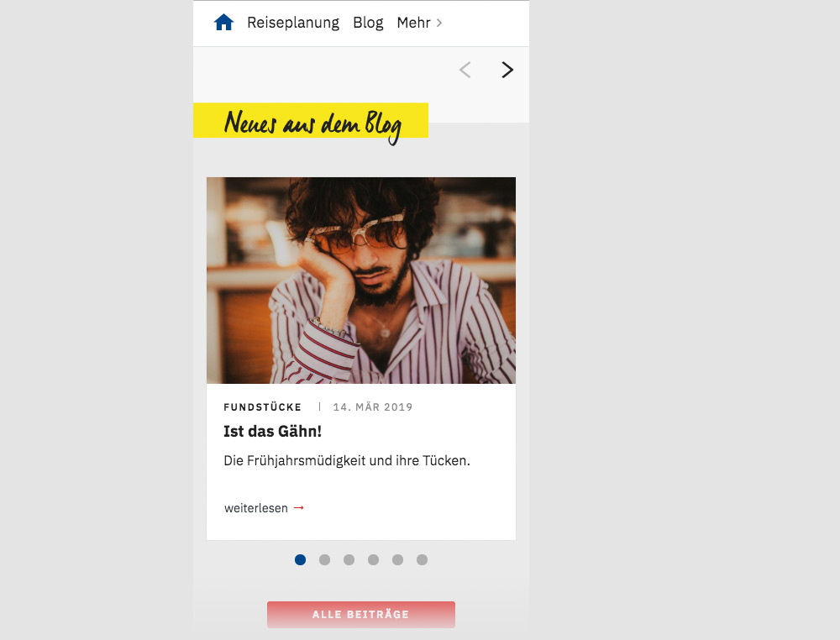This screenshot has height=640, width=840.
Task: Click the Alle Beiträge button
Action: click(361, 614)
